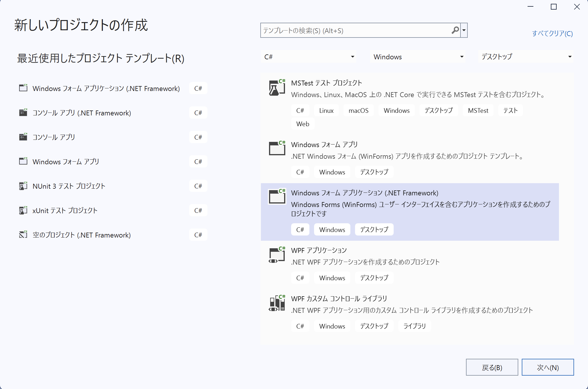
Task: Click the Windows フォーム アプリ template icon
Action: (x=277, y=149)
